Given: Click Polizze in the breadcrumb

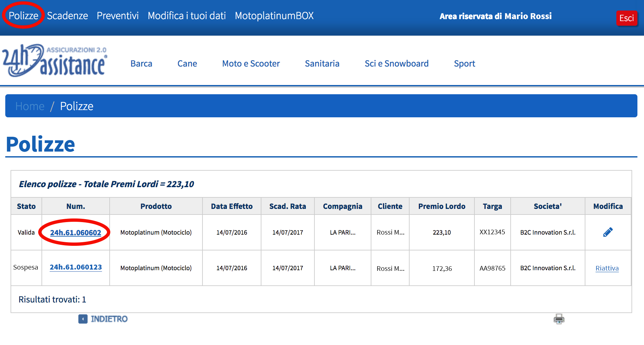Looking at the screenshot, I should (x=77, y=106).
